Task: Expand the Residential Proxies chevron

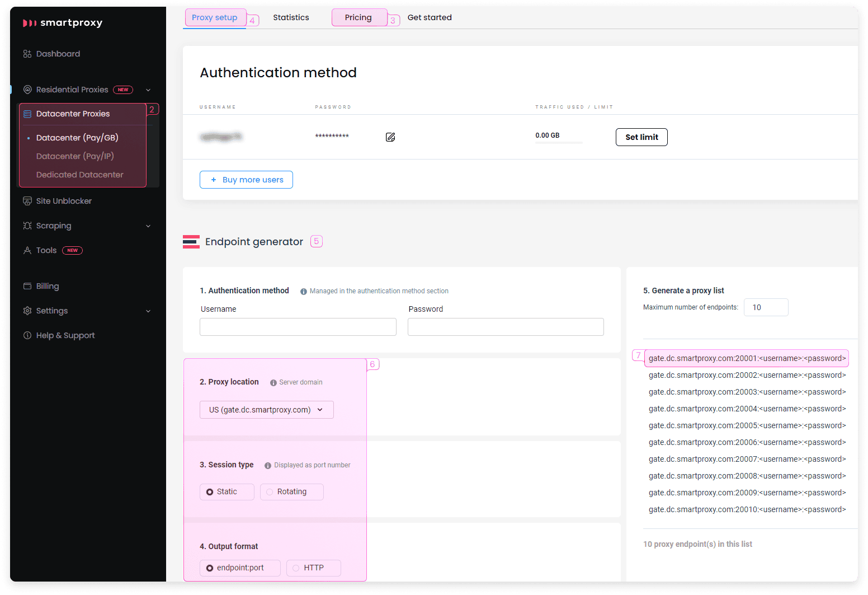Action: pyautogui.click(x=148, y=90)
